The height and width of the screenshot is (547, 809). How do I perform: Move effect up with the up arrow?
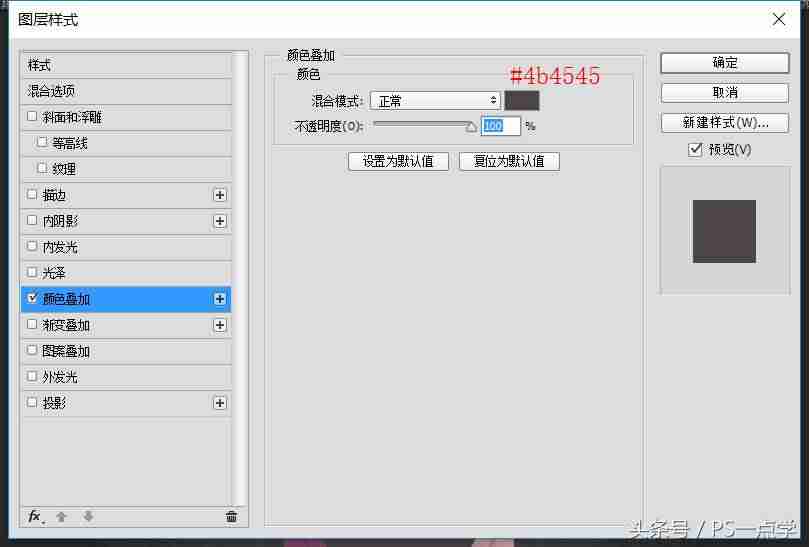[x=61, y=516]
